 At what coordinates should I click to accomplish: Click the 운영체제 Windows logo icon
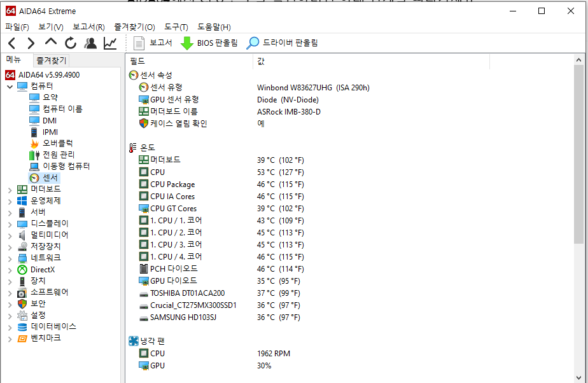(x=22, y=201)
